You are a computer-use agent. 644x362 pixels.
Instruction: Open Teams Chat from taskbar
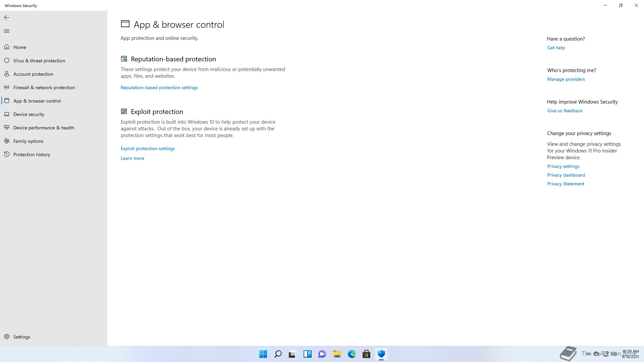(x=322, y=354)
